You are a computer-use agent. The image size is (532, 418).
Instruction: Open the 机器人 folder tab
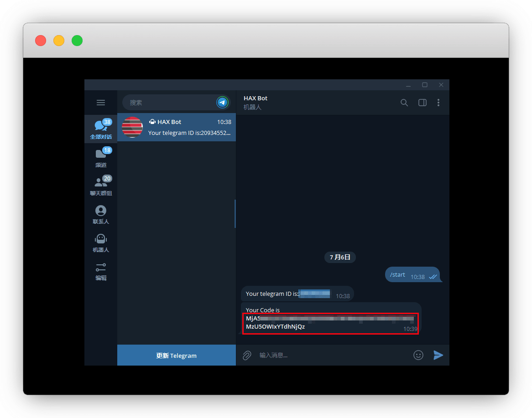[101, 243]
